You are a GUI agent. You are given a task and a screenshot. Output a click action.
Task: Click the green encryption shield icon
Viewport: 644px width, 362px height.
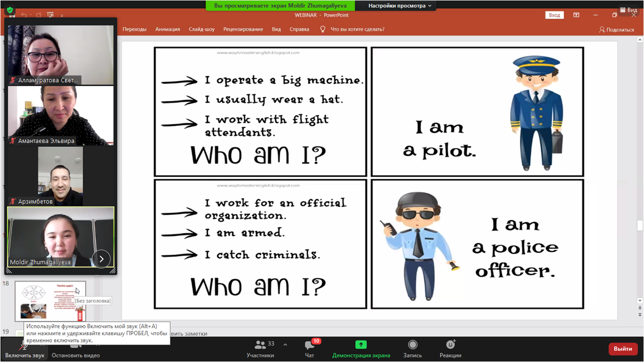10,10
